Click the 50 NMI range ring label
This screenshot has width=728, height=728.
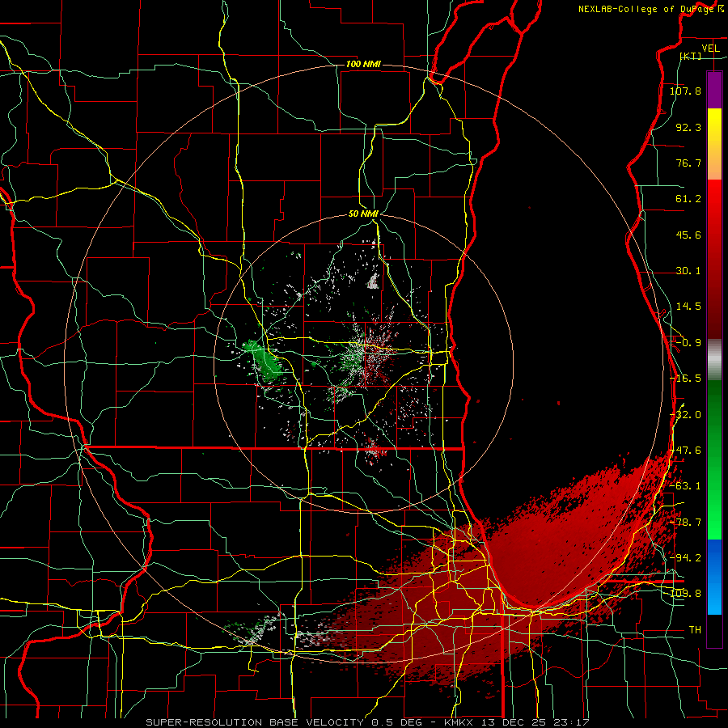pyautogui.click(x=363, y=214)
